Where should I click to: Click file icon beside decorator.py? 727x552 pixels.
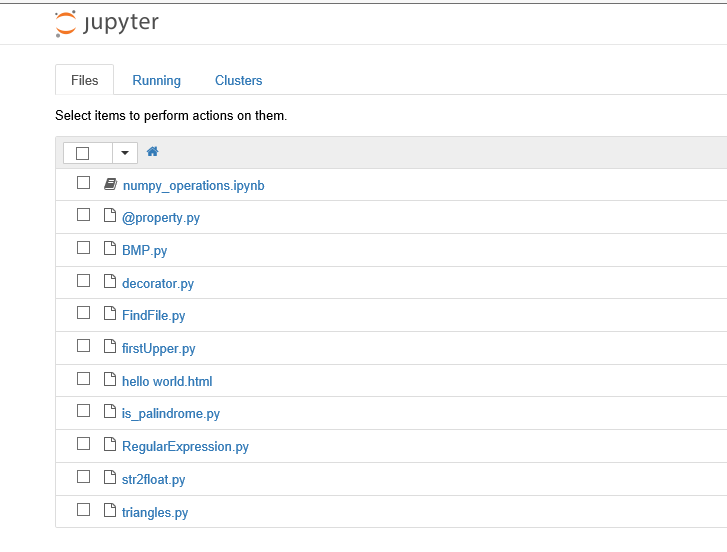[x=110, y=281]
